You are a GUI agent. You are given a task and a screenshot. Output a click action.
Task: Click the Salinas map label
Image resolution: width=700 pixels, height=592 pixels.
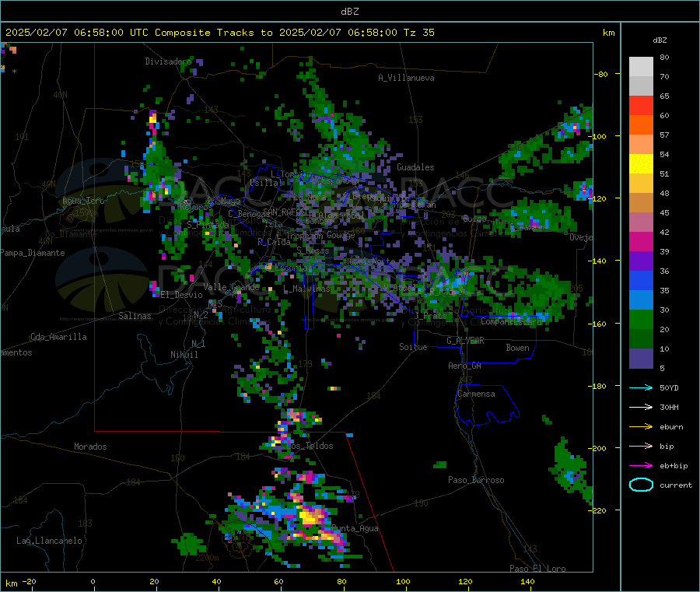[x=135, y=316]
